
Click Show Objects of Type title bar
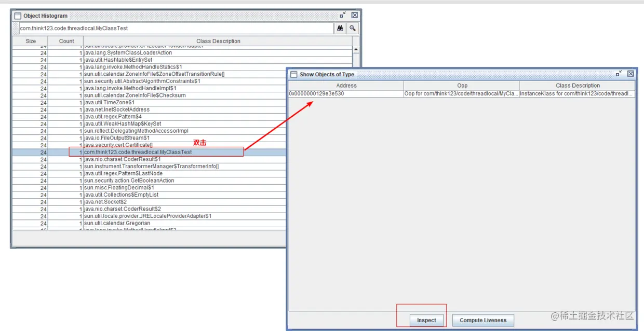click(462, 74)
